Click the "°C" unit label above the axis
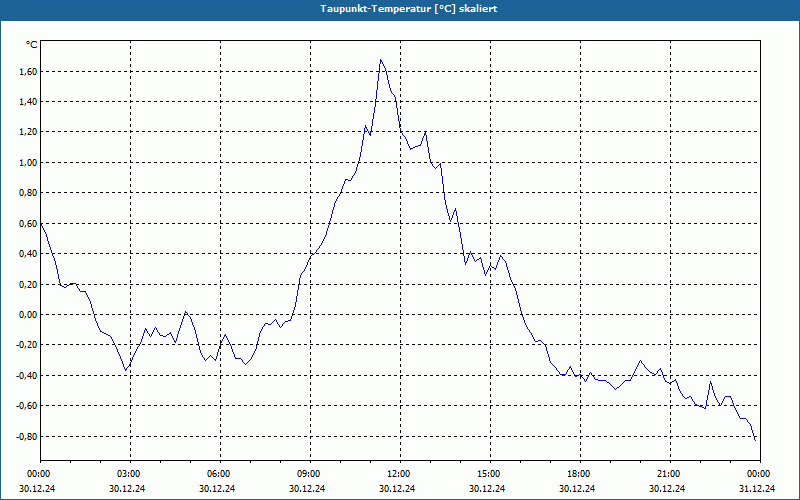 pyautogui.click(x=32, y=45)
